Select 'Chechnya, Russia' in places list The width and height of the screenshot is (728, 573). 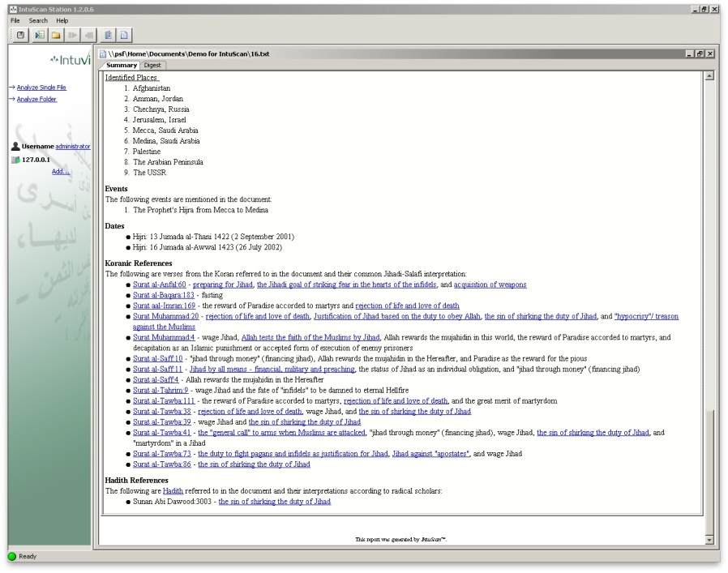[161, 109]
